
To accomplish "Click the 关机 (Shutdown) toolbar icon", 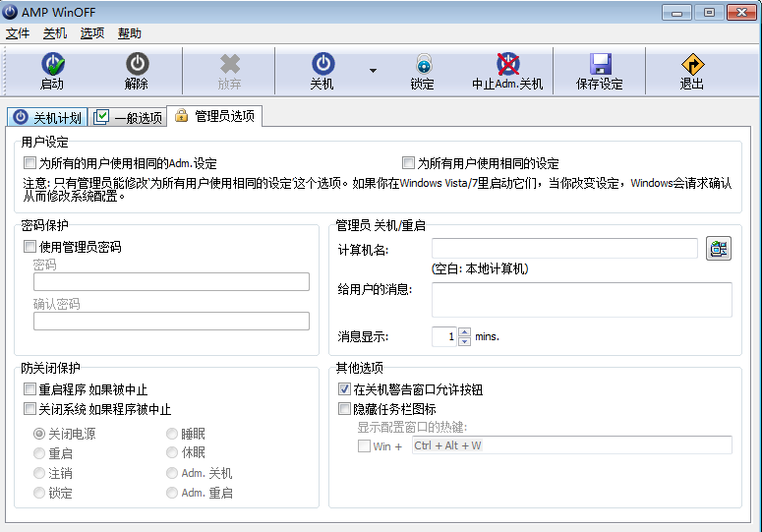I will pos(322,65).
